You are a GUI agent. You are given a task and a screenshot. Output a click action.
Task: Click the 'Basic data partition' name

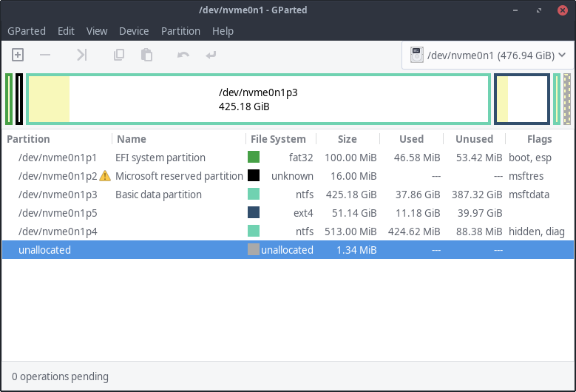tap(158, 195)
